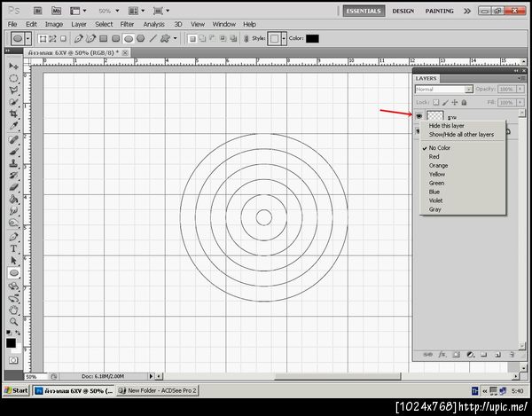The width and height of the screenshot is (532, 416).
Task: Choose the Rectangle tool in options bar
Action: click(104, 38)
